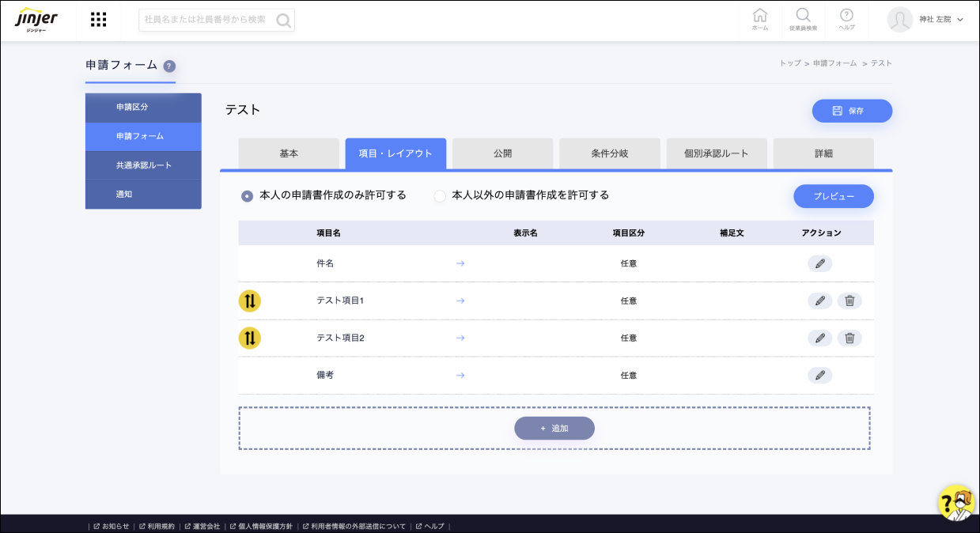The image size is (980, 533).
Task: Click the 保存 save button
Action: [852, 111]
